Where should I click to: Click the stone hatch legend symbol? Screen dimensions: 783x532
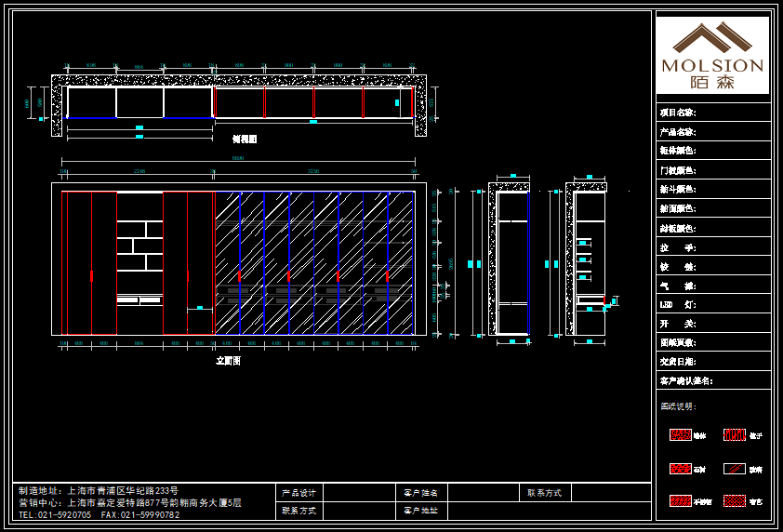coord(680,469)
